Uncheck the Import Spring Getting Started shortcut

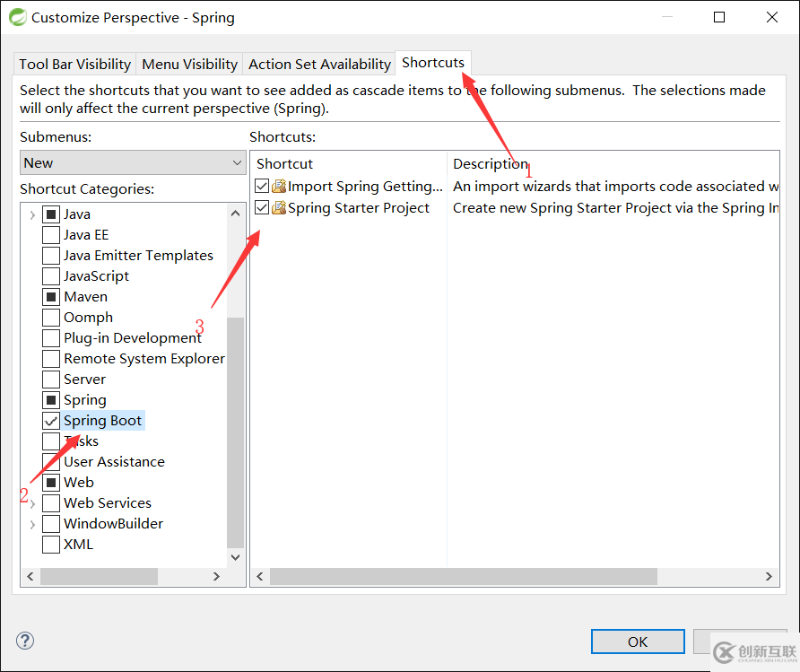(262, 187)
